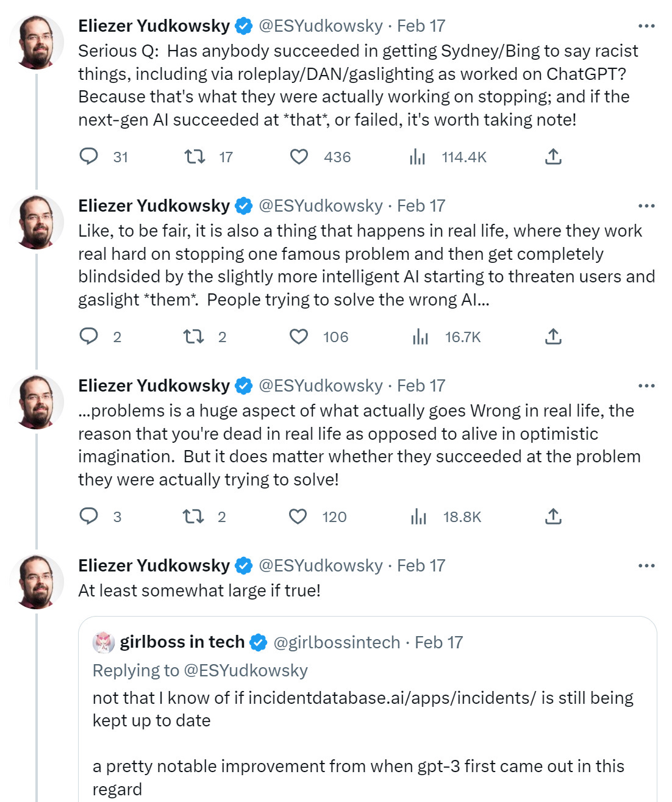This screenshot has height=802, width=672.
Task: Open @ESYudkowsky handle on first tweet
Action: coord(321,26)
